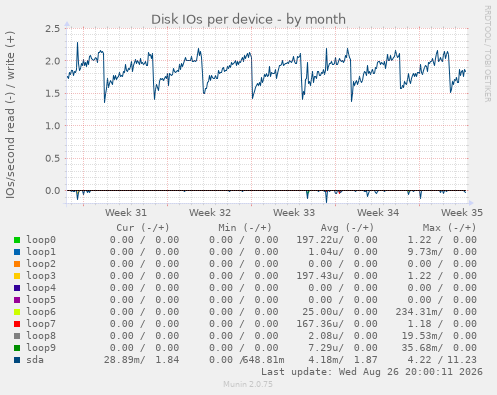Click the 1.5 y-axis tick label
497x395 pixels.
(x=53, y=93)
